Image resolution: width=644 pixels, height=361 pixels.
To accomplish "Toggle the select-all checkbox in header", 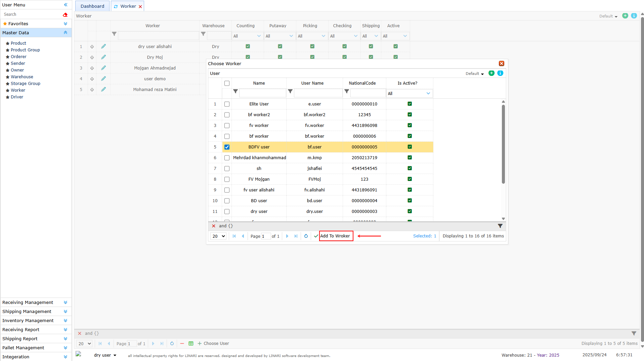I will pyautogui.click(x=227, y=83).
